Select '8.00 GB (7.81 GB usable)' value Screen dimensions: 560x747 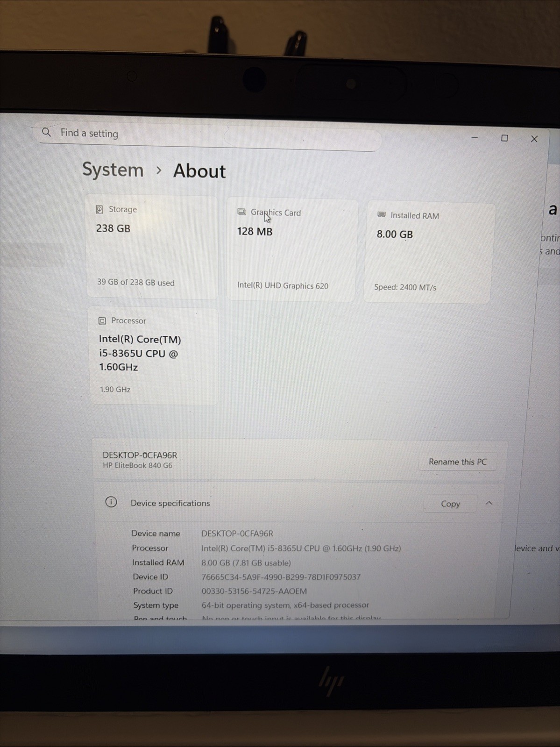coord(246,563)
